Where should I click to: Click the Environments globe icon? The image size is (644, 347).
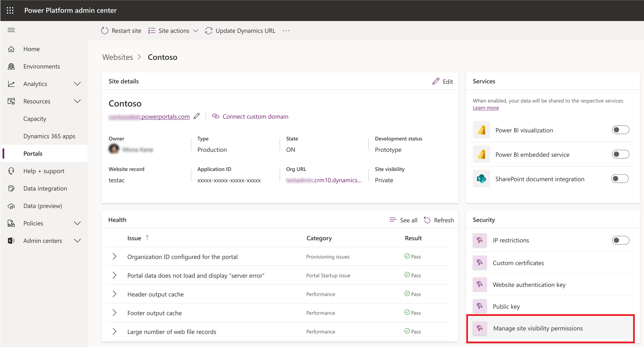click(x=11, y=67)
